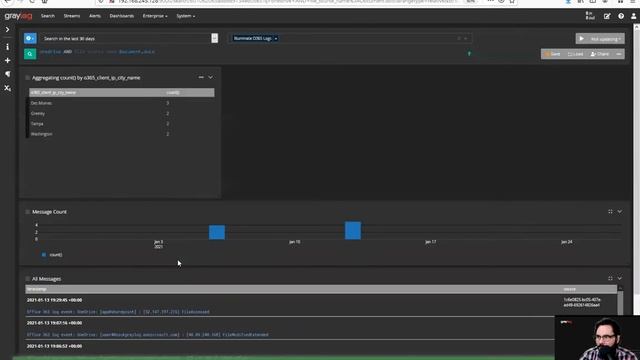The image size is (640, 360).
Task: Bookmark page with the browser star icon
Action: coord(512,2)
